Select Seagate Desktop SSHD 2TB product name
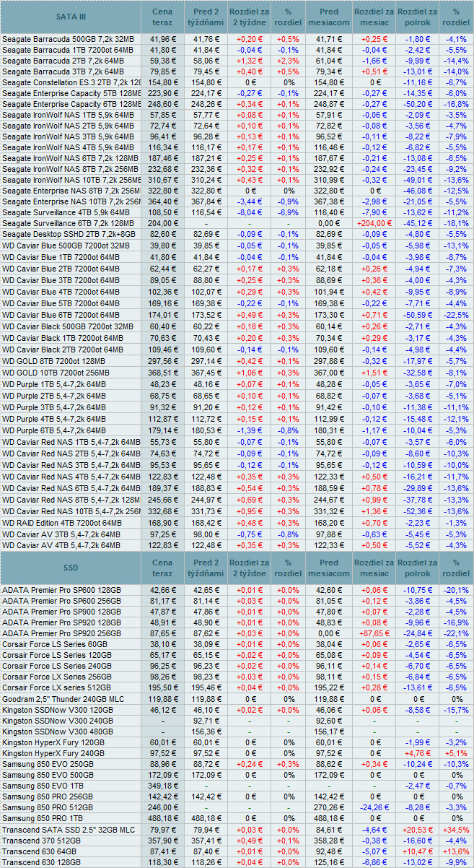Image resolution: width=474 pixels, height=868 pixels. click(x=68, y=234)
